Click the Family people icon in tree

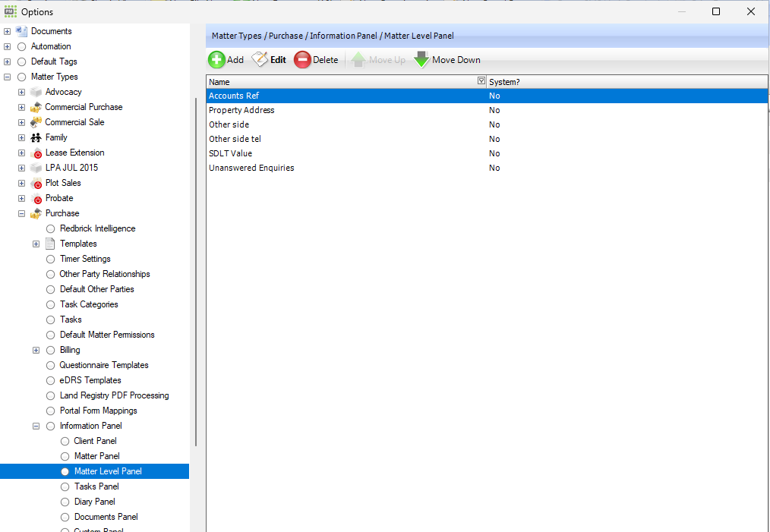point(36,137)
